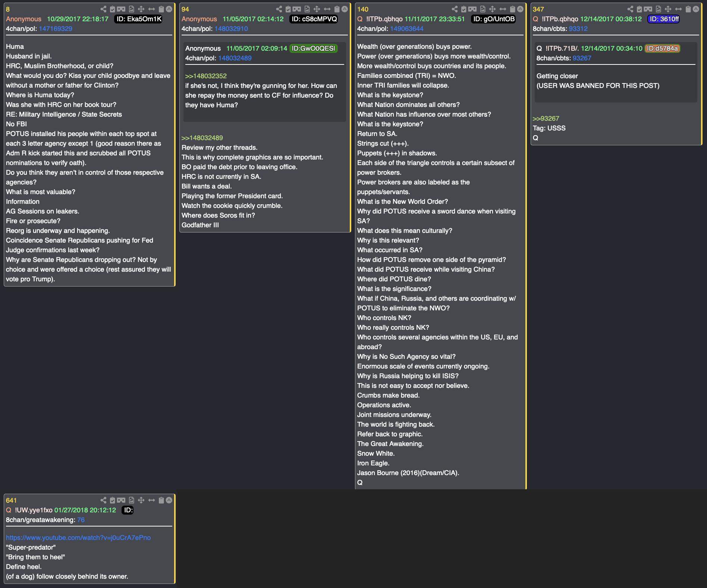Open quoted 8chan/cbts link 93267
This screenshot has height=588, width=707.
582,58
